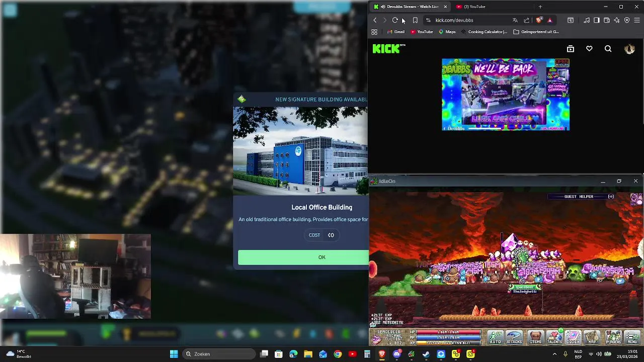Viewport: 644px width, 362px height.
Task: Toggle the browser sidebar panel
Action: [597, 20]
